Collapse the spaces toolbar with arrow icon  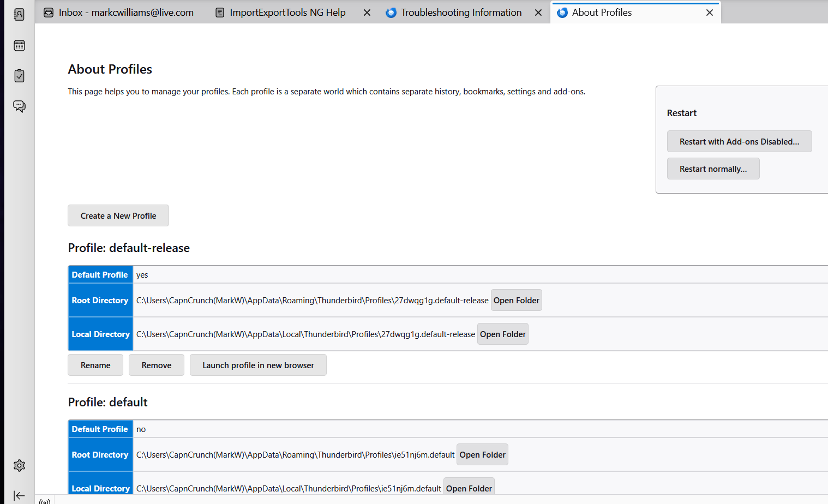[19, 496]
